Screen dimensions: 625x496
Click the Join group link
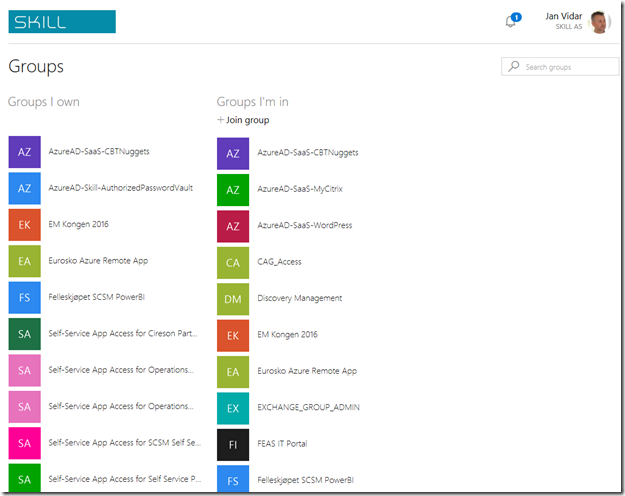[x=243, y=120]
